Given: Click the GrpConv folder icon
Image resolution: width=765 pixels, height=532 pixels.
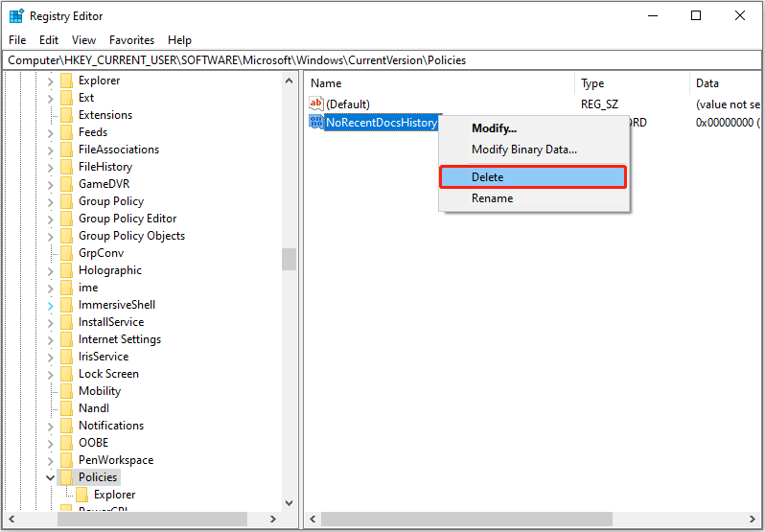Looking at the screenshot, I should pyautogui.click(x=66, y=253).
